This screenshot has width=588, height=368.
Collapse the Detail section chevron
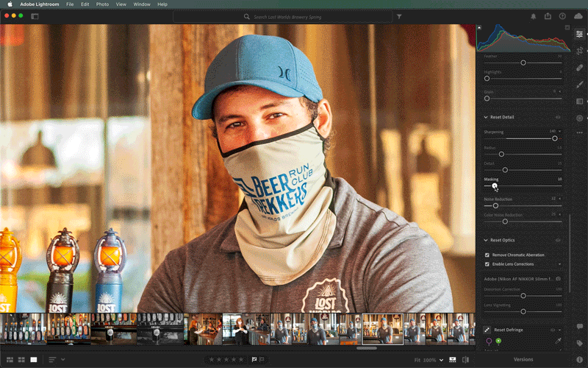coord(486,117)
